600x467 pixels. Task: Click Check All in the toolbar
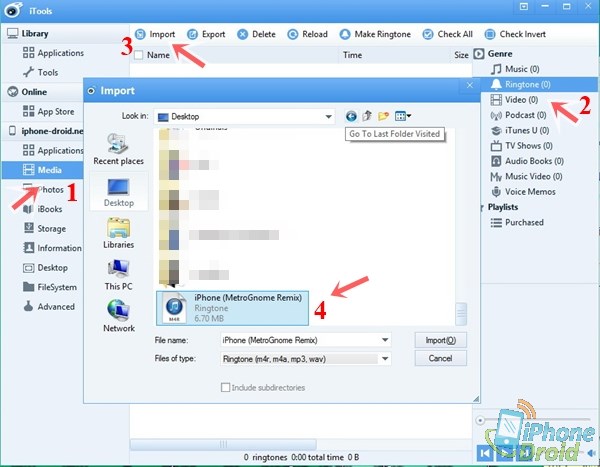click(447, 34)
